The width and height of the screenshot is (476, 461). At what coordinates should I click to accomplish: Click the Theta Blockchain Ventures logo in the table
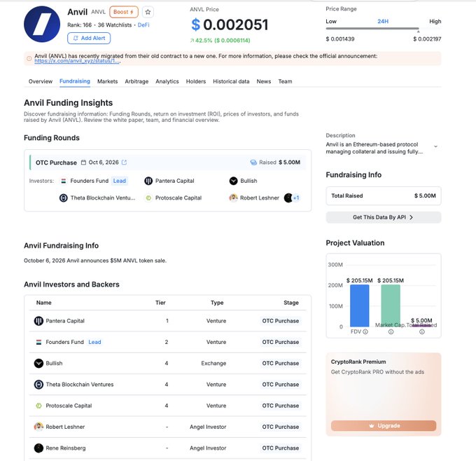[38, 385]
